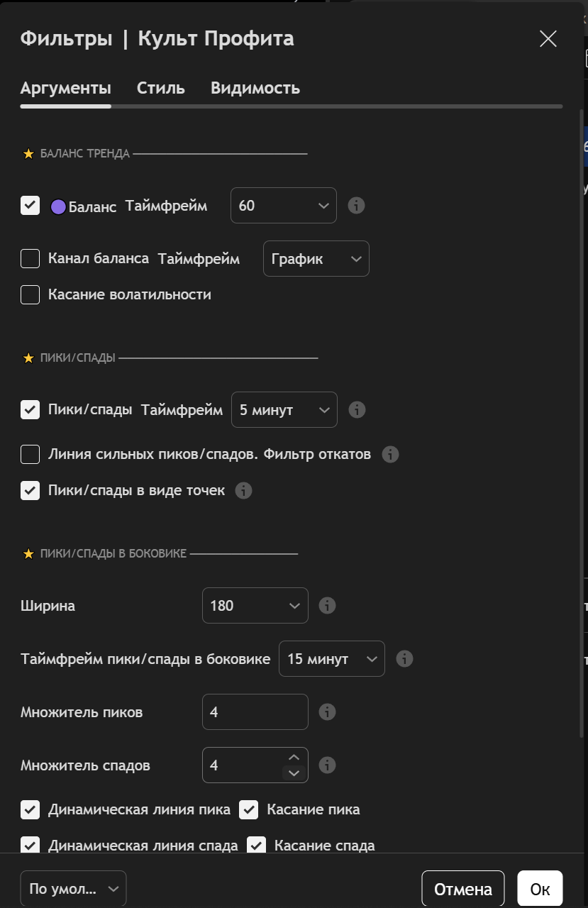Screen dimensions: 588x908
Task: Click info icon for Пики/спады в виде точек
Action: [244, 491]
